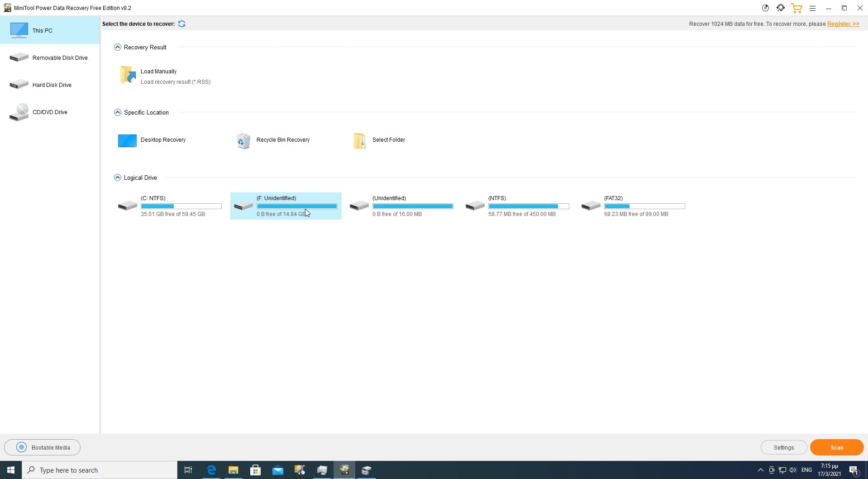Click the disc icon in the title bar
The height and width of the screenshot is (479, 868).
[x=765, y=8]
